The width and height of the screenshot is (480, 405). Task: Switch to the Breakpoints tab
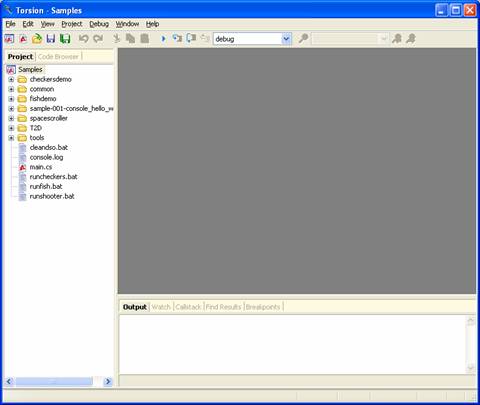[263, 307]
